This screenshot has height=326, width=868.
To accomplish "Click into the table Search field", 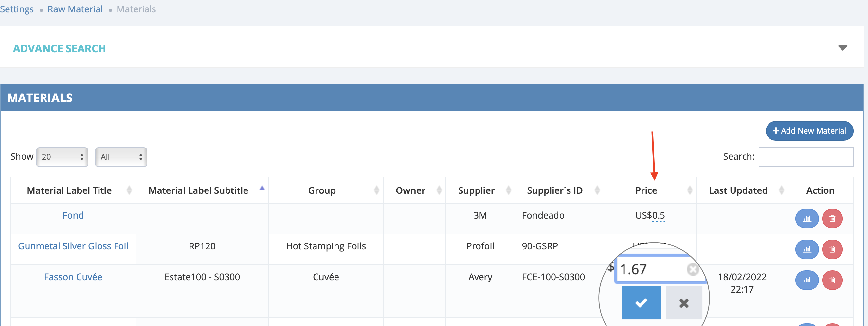I will (805, 157).
